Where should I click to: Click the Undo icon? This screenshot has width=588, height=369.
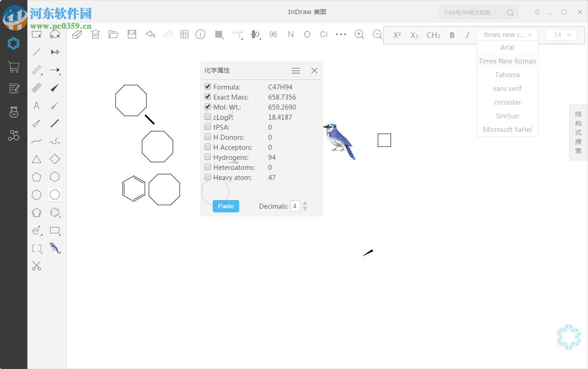[x=150, y=34]
